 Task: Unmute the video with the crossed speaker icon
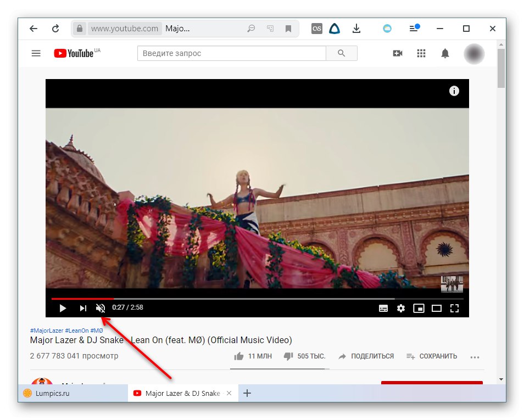pyautogui.click(x=101, y=308)
